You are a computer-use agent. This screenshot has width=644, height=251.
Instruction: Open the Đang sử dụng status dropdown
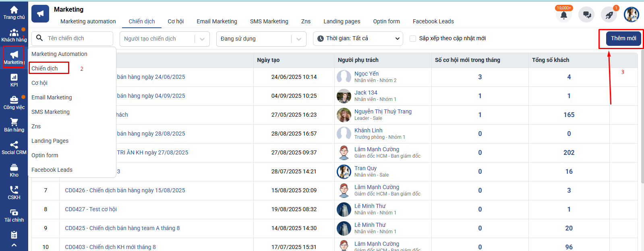[x=261, y=39]
